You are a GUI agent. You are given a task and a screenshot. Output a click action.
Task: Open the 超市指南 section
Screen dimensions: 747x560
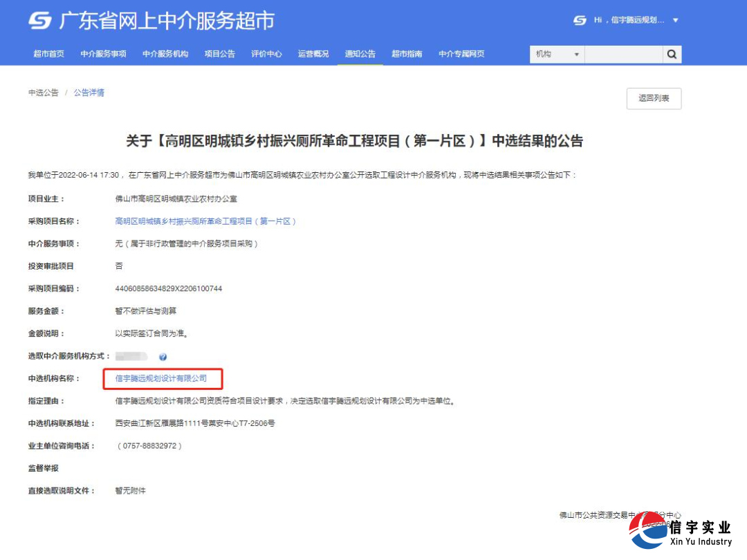pyautogui.click(x=407, y=53)
